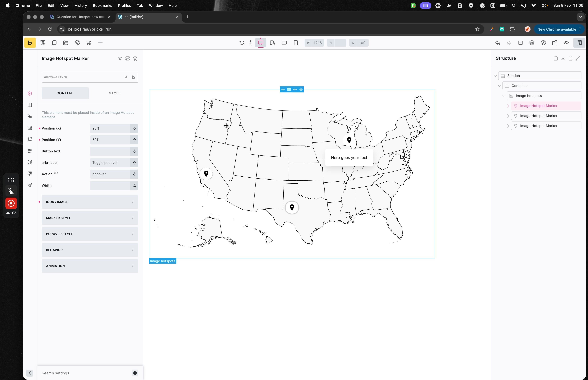Click the pointer-hand state icon in panel header
The image size is (588, 380).
pos(135,58)
